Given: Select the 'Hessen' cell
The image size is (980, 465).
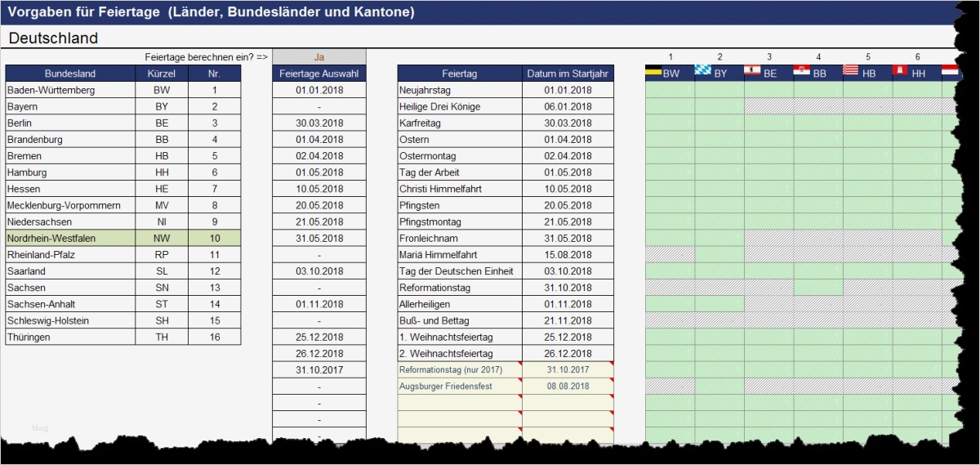Looking at the screenshot, I should [x=70, y=189].
